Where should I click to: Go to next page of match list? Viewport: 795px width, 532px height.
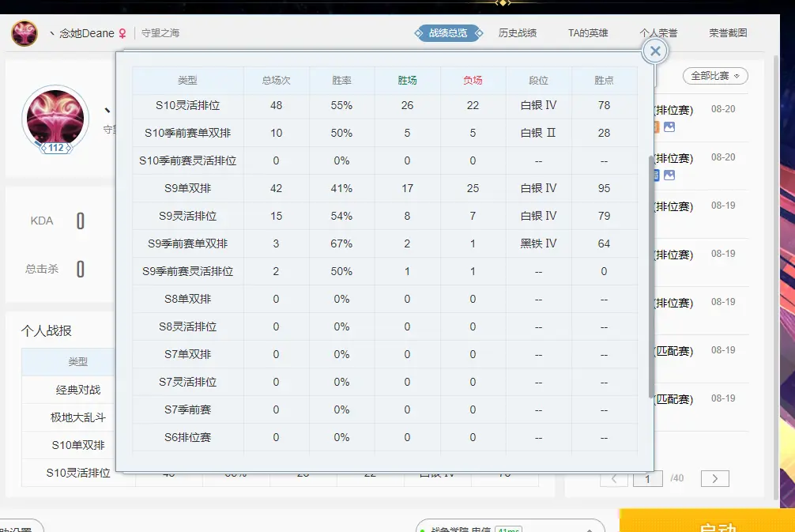point(714,479)
